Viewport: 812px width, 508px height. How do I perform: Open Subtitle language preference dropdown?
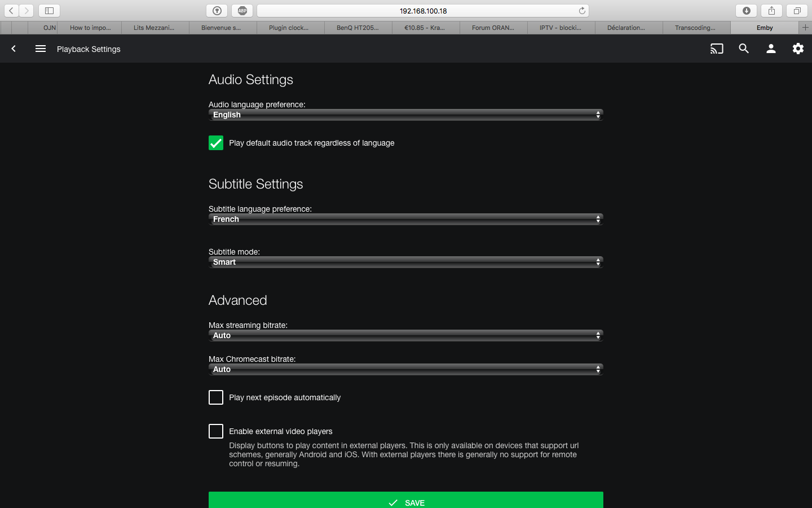tap(406, 219)
